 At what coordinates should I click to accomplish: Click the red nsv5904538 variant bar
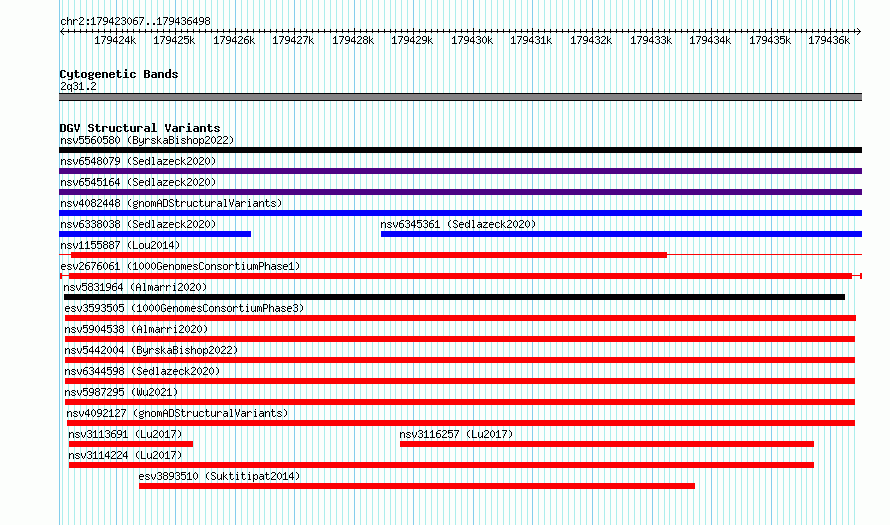click(x=460, y=339)
